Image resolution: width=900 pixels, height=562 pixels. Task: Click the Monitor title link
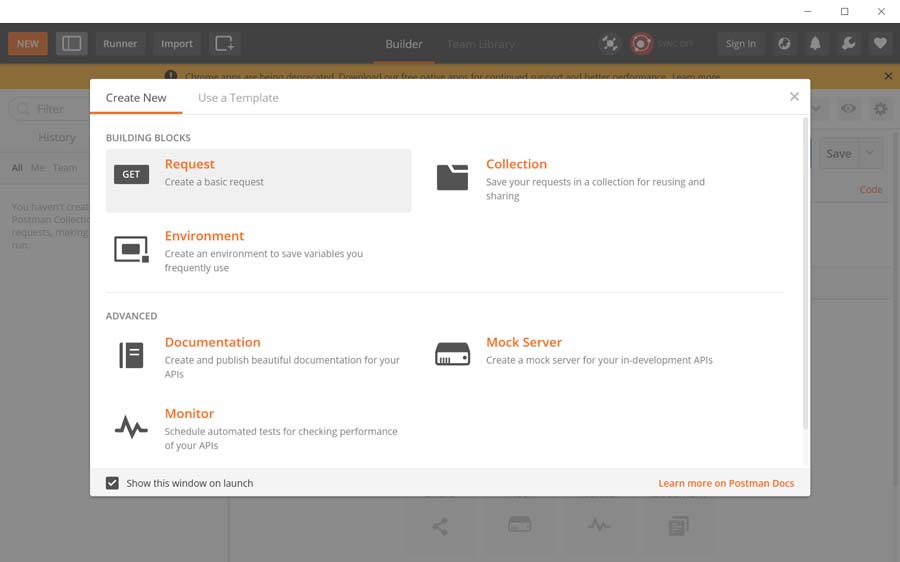point(189,413)
